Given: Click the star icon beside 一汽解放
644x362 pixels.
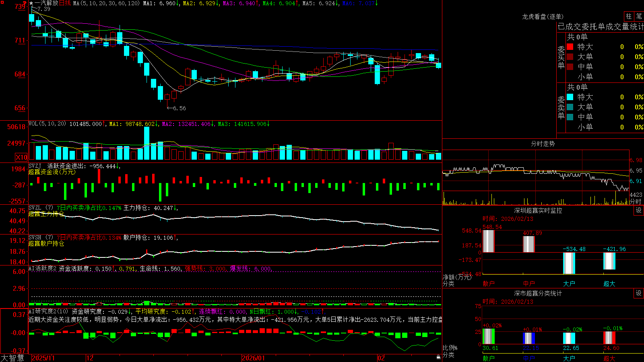Looking at the screenshot, I should pos(31,3).
